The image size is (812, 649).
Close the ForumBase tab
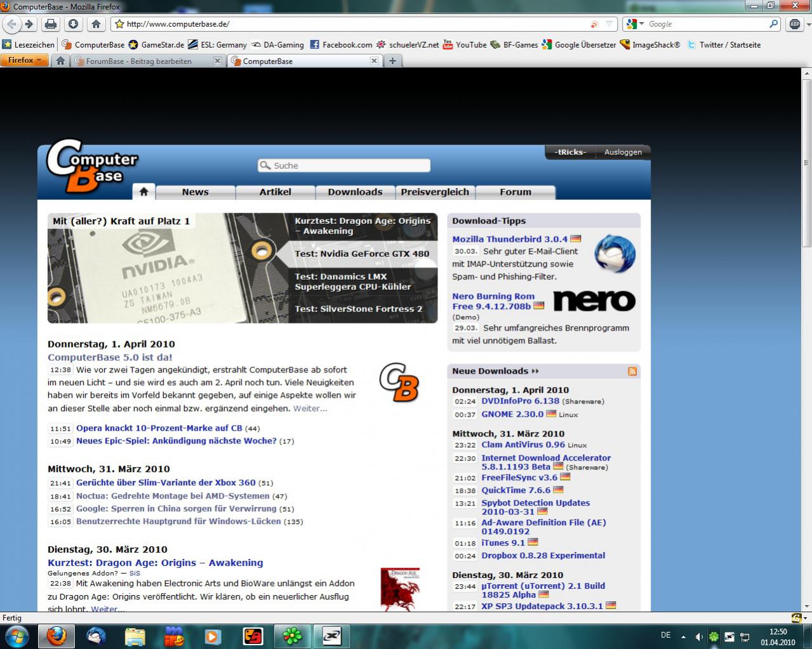coord(217,61)
